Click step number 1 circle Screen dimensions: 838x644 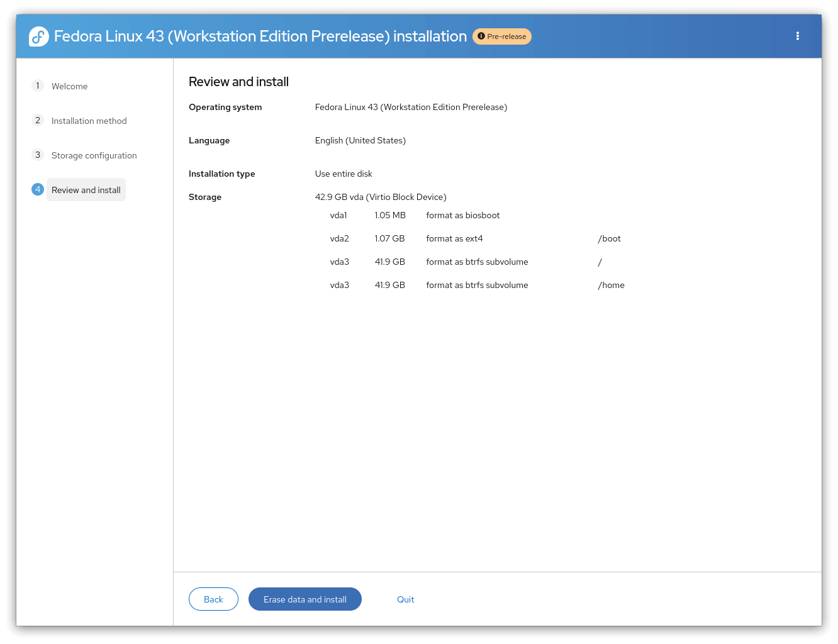[38, 86]
